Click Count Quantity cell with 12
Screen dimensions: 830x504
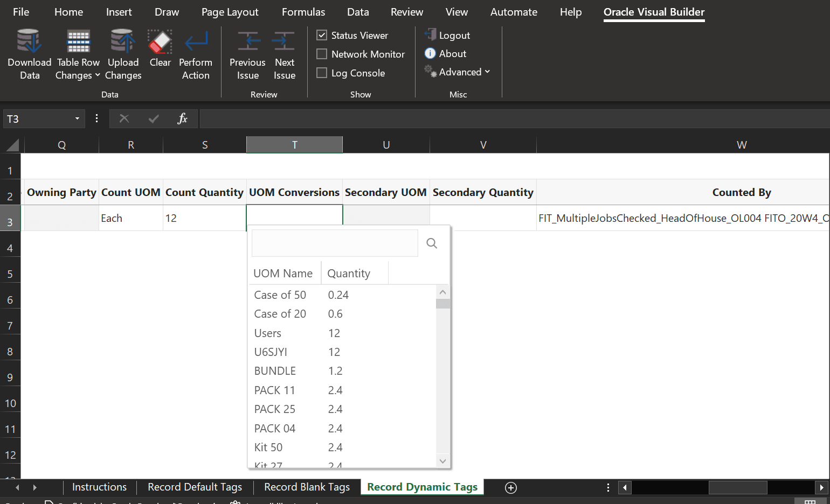(205, 218)
